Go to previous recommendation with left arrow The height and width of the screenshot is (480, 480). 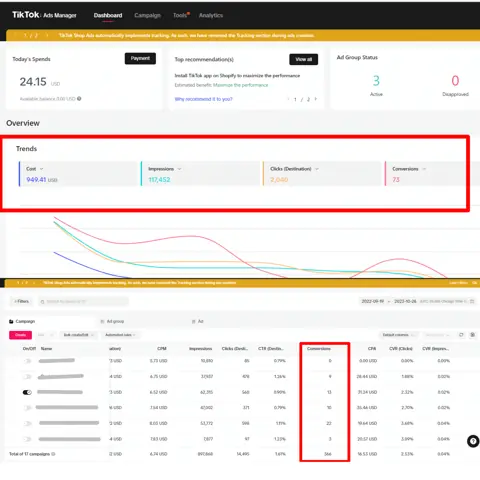(288, 99)
